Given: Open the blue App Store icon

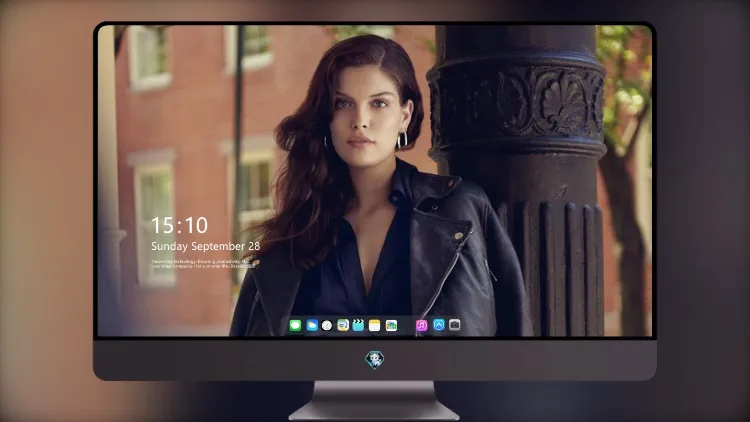Looking at the screenshot, I should pyautogui.click(x=439, y=325).
